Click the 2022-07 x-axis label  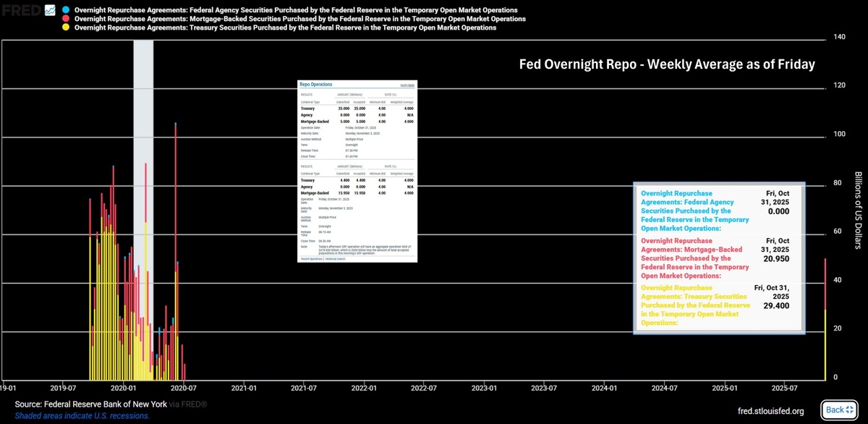point(423,389)
